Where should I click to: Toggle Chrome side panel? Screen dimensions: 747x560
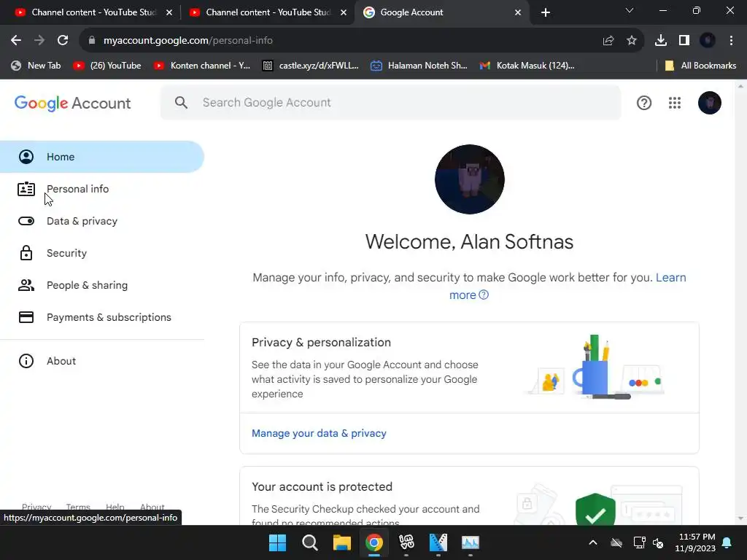coord(684,41)
